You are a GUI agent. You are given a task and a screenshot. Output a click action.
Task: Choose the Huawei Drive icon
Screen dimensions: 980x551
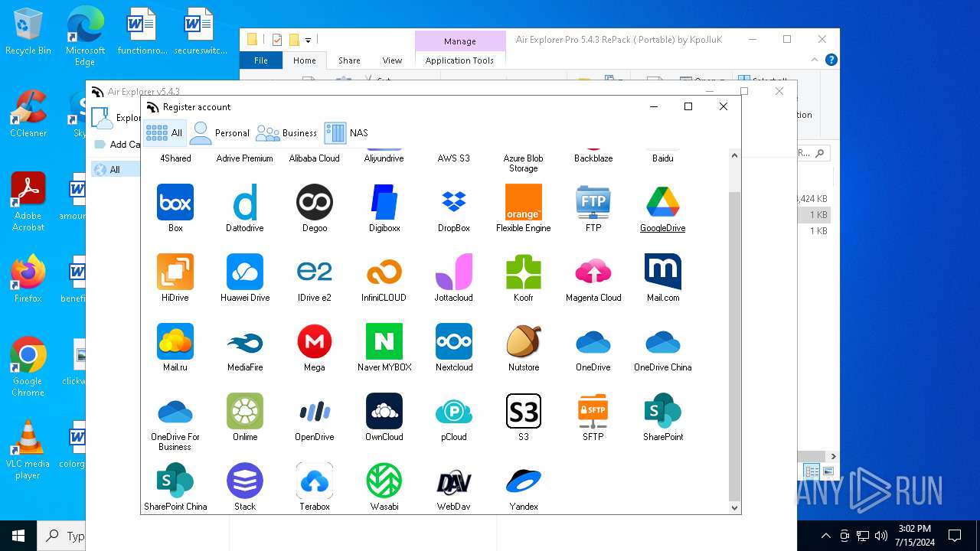tap(245, 272)
